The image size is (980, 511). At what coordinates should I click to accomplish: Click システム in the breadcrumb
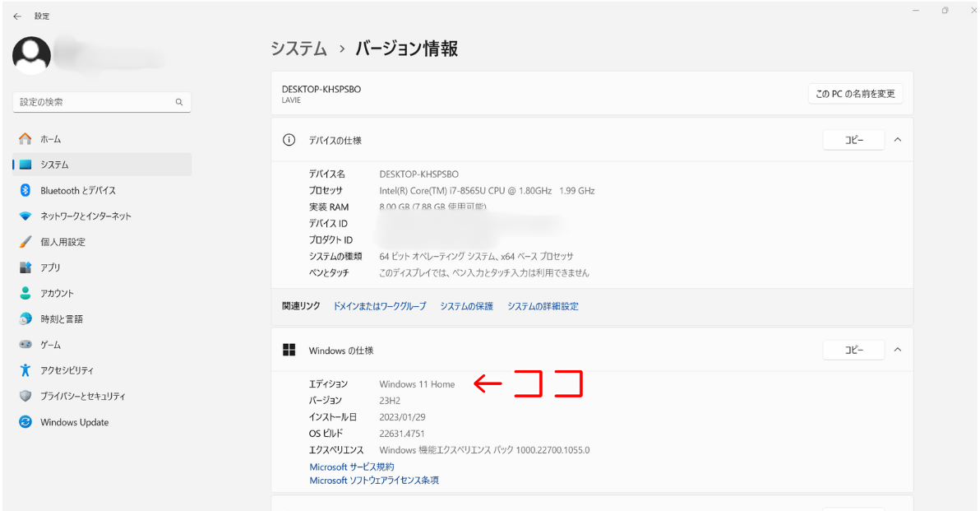pos(298,49)
